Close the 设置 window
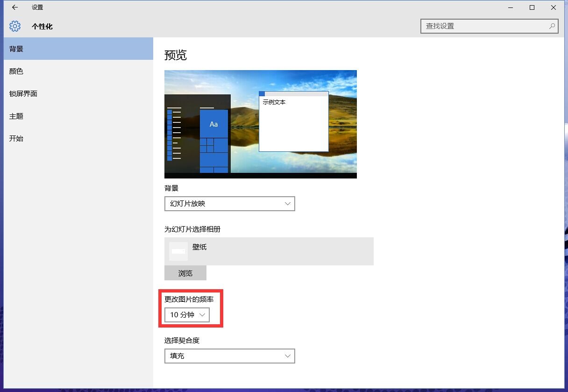The image size is (568, 392). 554,7
